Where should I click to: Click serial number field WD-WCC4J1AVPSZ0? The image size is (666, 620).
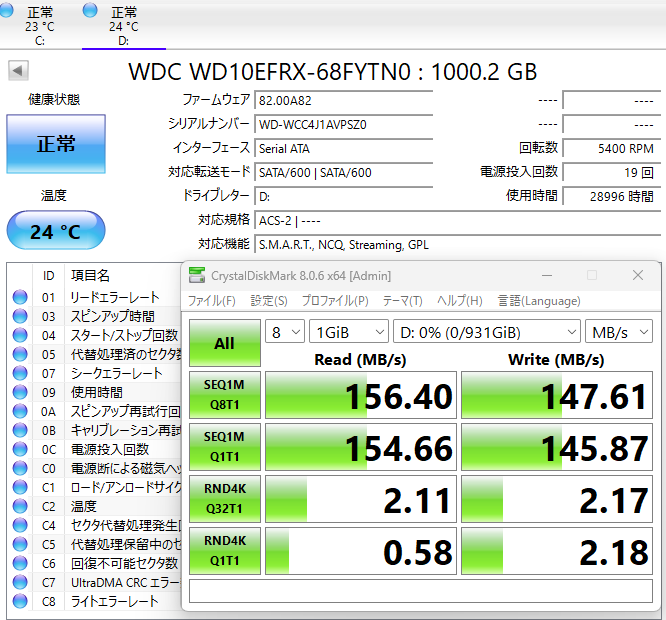coord(344,124)
